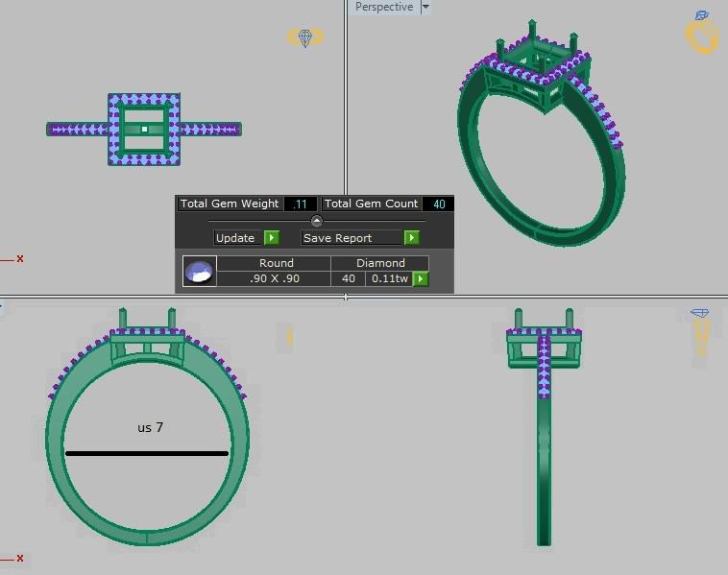728x575 pixels.
Task: Select the ring model in the perspective view
Action: coord(541,133)
